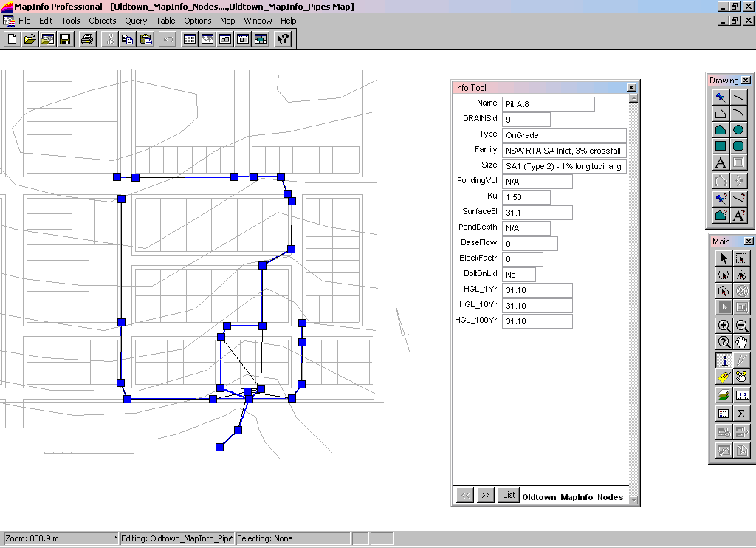
Task: Open the Map menu
Action: pos(227,21)
